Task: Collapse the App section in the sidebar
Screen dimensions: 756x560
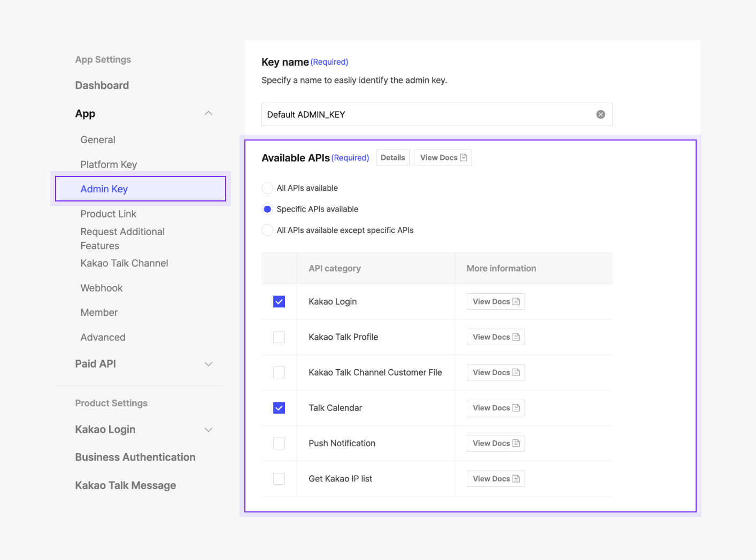Action: coord(209,113)
